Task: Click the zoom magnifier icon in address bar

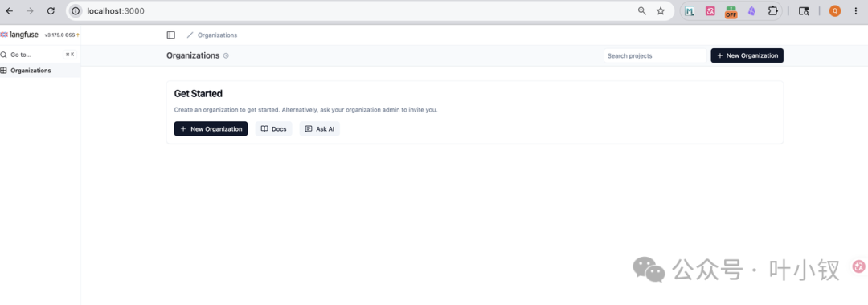Action: click(642, 11)
